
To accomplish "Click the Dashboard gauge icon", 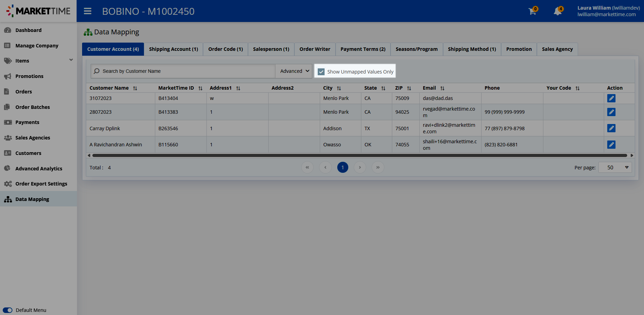I will click(x=8, y=30).
